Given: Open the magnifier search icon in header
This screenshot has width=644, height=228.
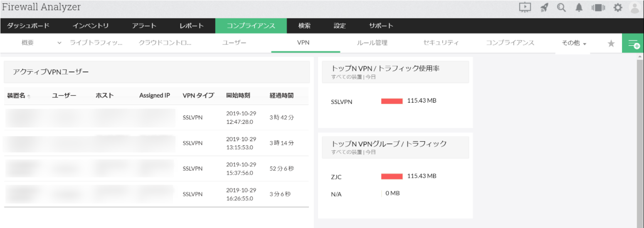Looking at the screenshot, I should point(561,7).
